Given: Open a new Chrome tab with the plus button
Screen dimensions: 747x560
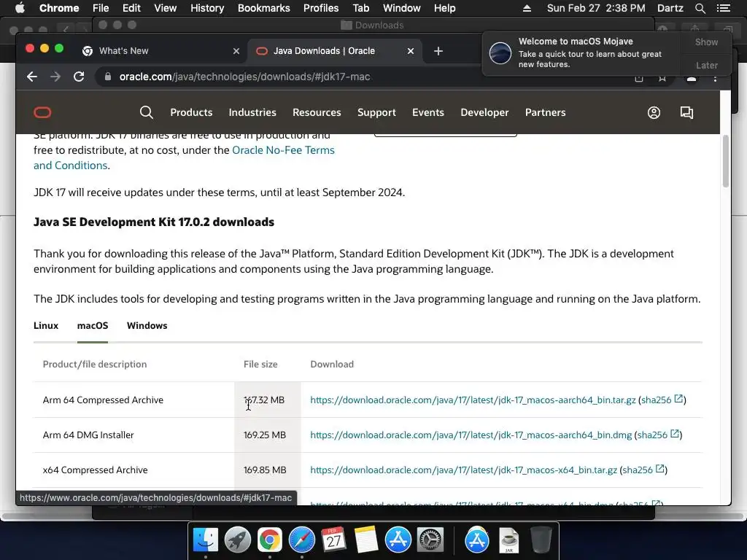Looking at the screenshot, I should pos(438,51).
